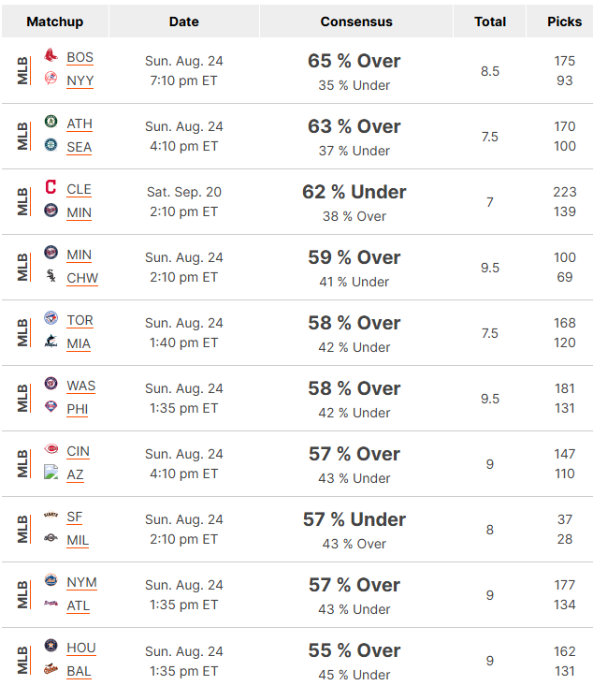Follow the BAL team link
593x700 pixels.
79,672
